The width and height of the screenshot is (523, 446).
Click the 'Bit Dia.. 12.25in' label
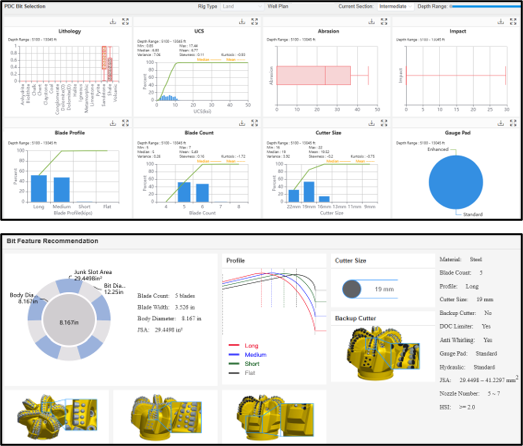pos(114,289)
